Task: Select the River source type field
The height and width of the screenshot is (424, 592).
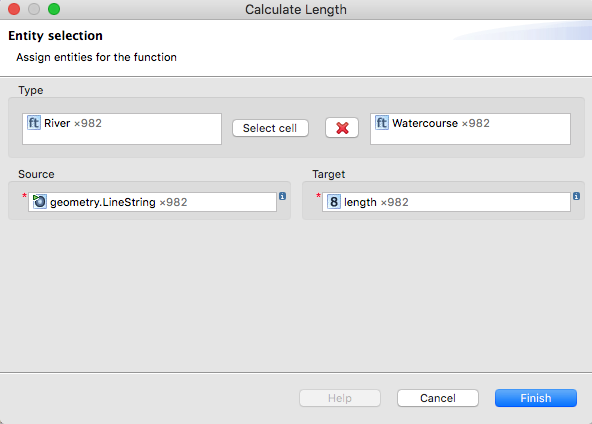Action: click(x=122, y=129)
